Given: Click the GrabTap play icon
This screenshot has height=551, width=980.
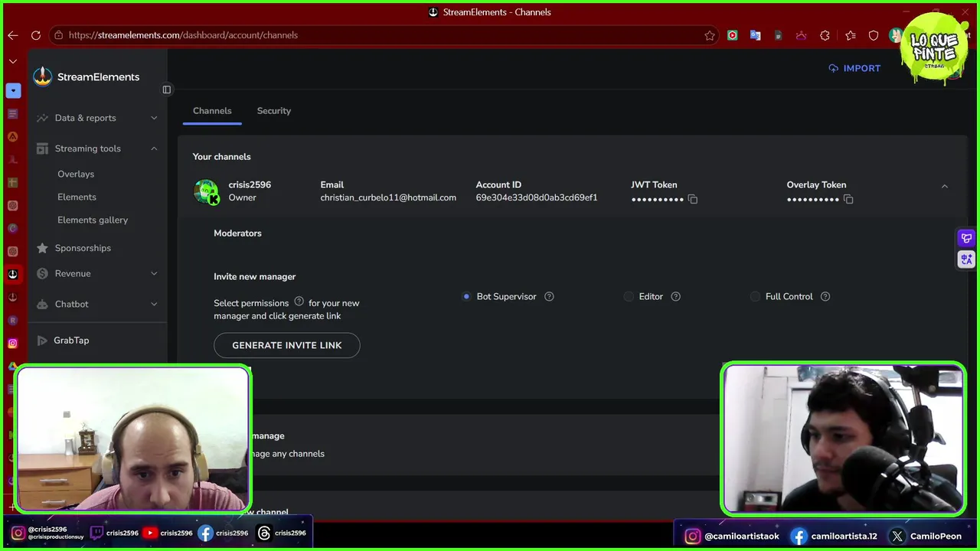Looking at the screenshot, I should pyautogui.click(x=42, y=341).
